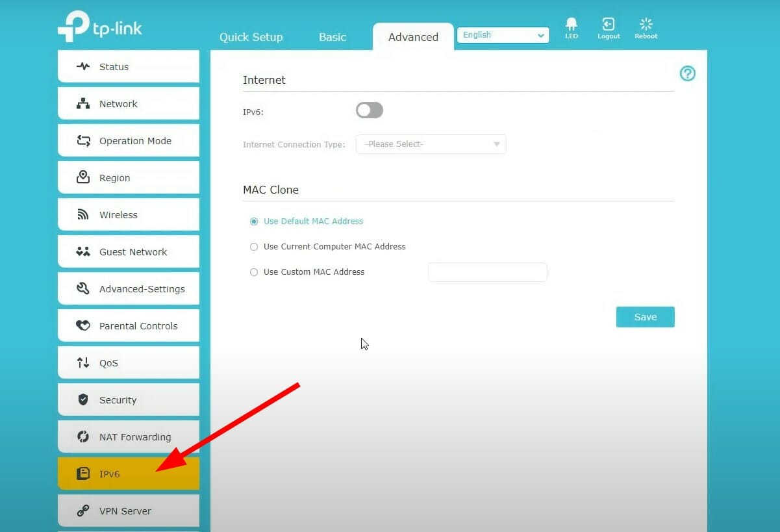The height and width of the screenshot is (532, 780).
Task: Open the Status menu item
Action: [x=129, y=66]
